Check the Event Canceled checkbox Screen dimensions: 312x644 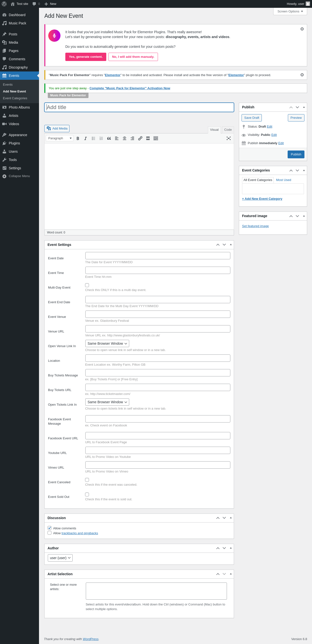[x=87, y=480]
